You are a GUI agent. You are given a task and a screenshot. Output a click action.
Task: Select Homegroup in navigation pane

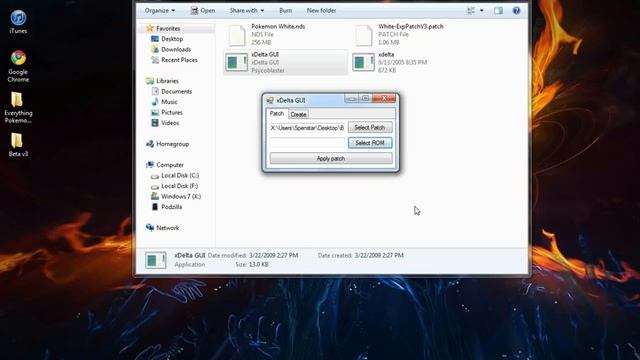[172, 144]
